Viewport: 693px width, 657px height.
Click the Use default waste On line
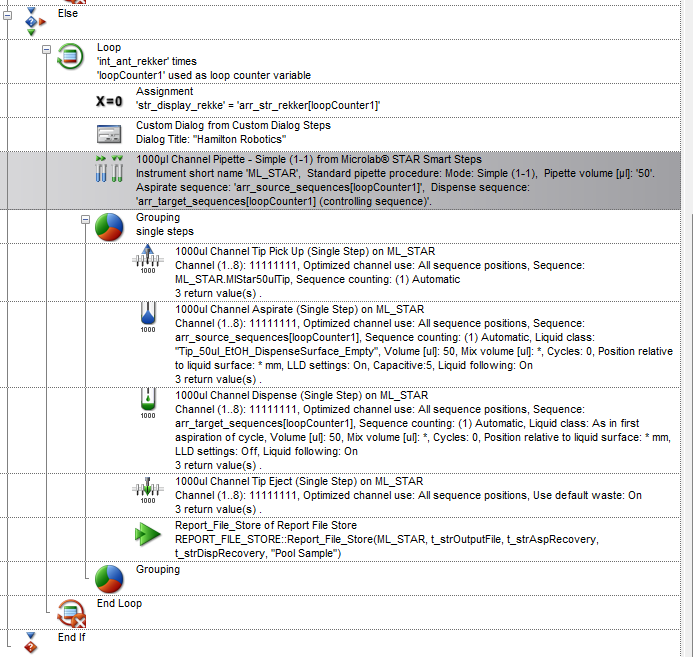[x=408, y=496]
